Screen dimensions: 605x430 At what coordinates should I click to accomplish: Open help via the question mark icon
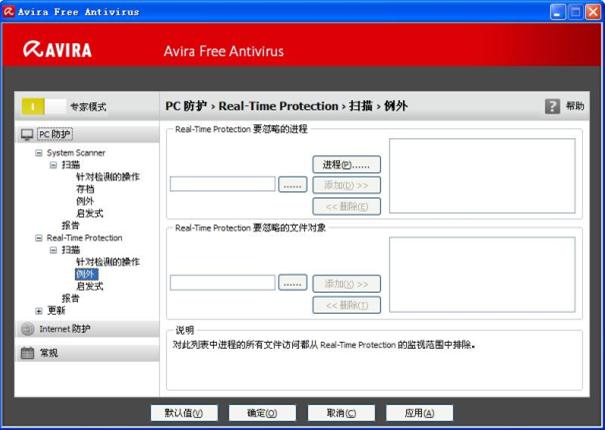pyautogui.click(x=552, y=106)
